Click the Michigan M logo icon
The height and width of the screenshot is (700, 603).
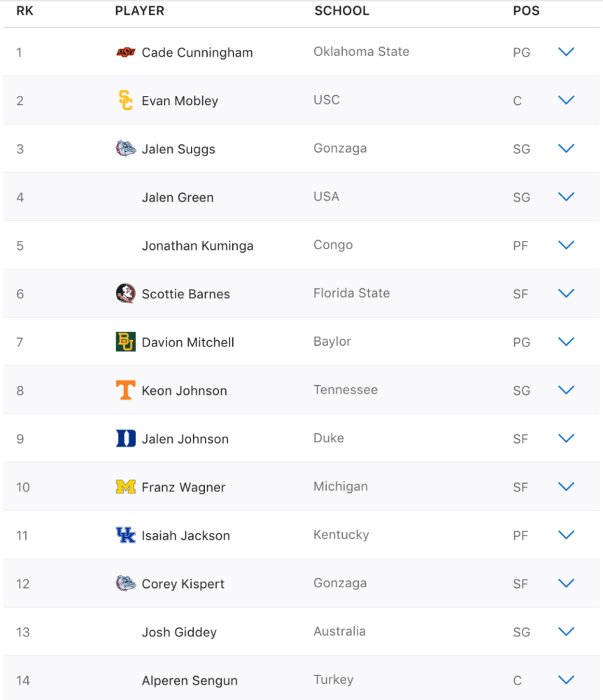125,486
